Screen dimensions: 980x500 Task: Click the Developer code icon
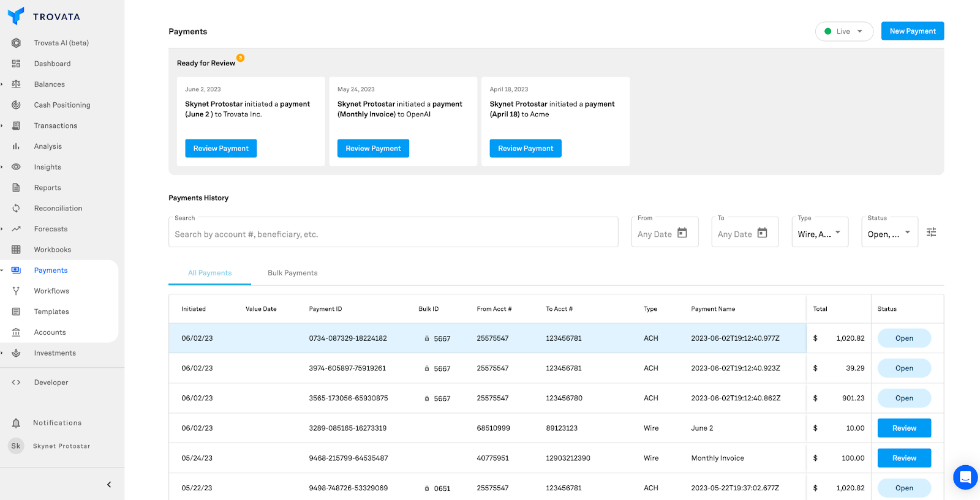(x=16, y=382)
